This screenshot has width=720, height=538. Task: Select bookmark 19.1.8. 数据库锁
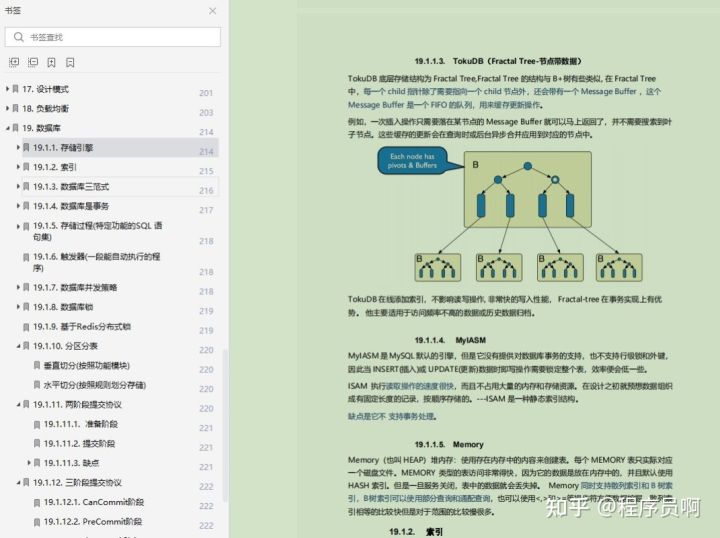63,307
